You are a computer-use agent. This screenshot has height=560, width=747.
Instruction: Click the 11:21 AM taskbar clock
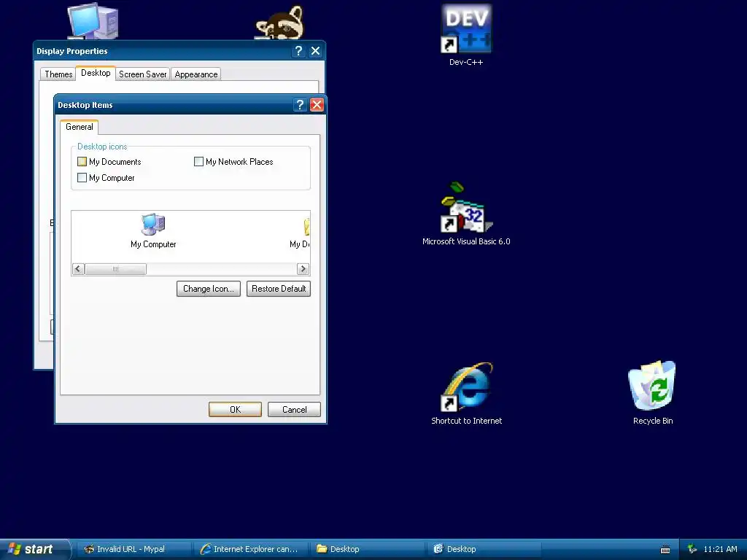[720, 550]
